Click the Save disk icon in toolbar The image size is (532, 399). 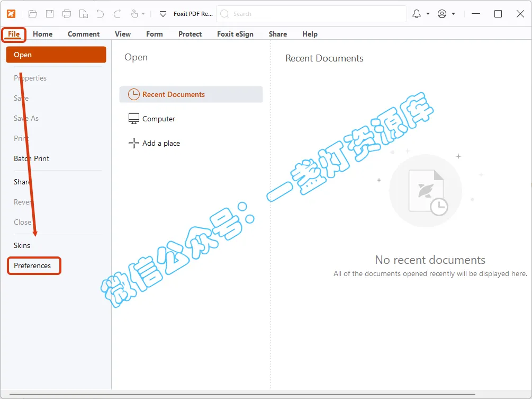click(x=50, y=14)
